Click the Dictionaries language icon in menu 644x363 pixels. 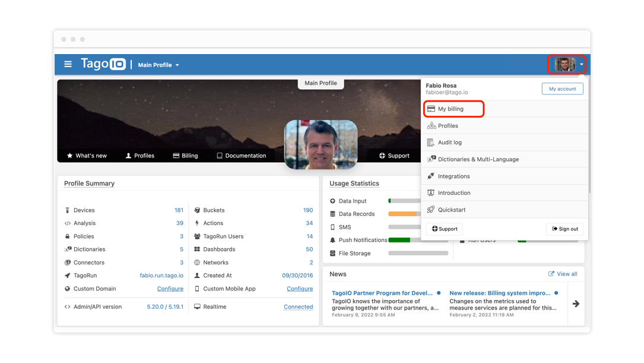tap(432, 159)
